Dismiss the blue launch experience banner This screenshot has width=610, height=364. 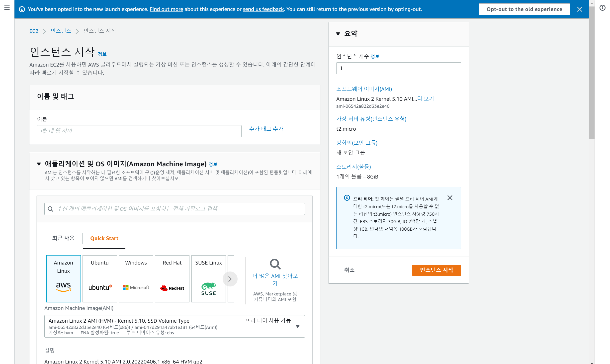(x=579, y=9)
